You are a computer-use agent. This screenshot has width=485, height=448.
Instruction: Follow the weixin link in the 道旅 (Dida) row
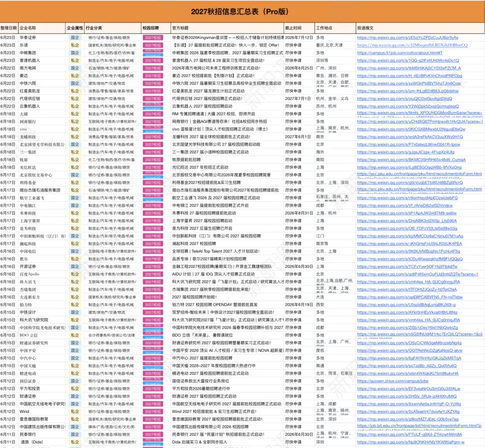click(410, 442)
